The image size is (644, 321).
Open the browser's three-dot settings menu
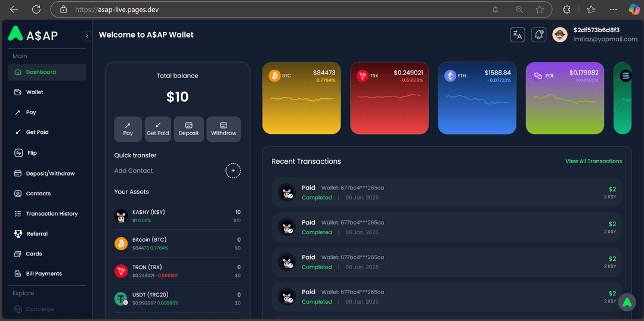(x=614, y=10)
